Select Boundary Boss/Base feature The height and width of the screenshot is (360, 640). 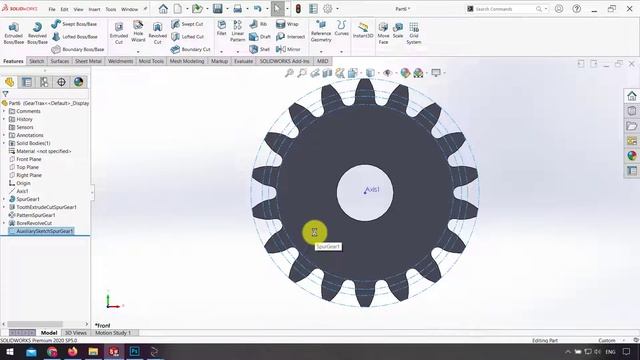pyautogui.click(x=78, y=49)
